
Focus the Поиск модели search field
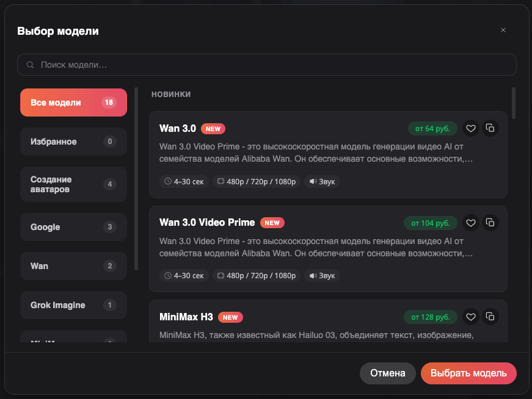point(267,65)
